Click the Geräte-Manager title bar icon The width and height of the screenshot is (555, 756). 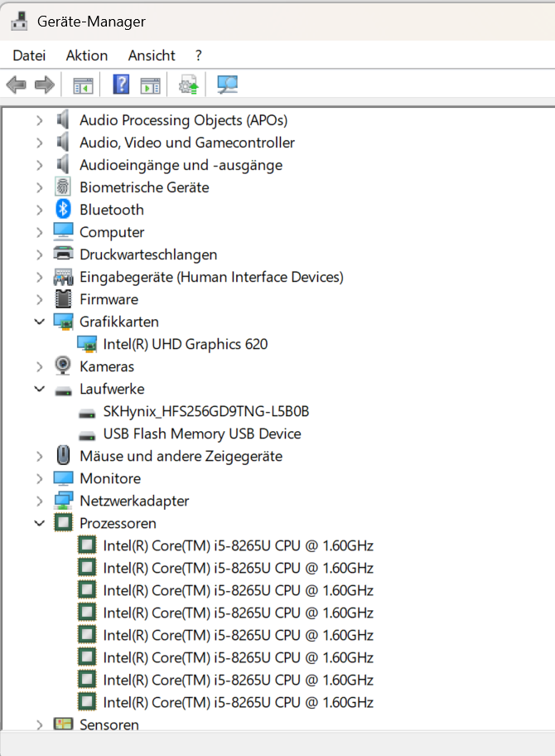point(19,22)
